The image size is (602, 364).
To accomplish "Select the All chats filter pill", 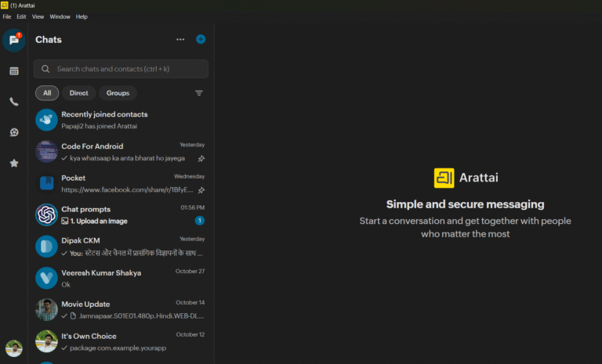I will [47, 93].
